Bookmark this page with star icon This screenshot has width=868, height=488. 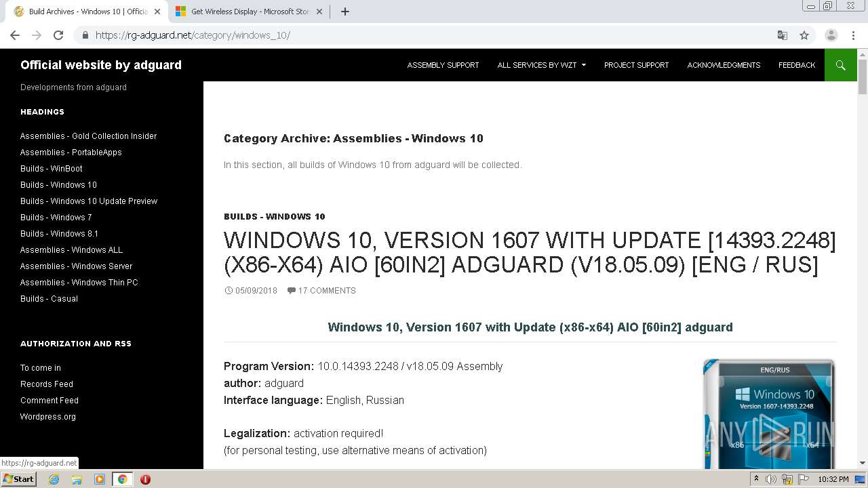pyautogui.click(x=804, y=35)
